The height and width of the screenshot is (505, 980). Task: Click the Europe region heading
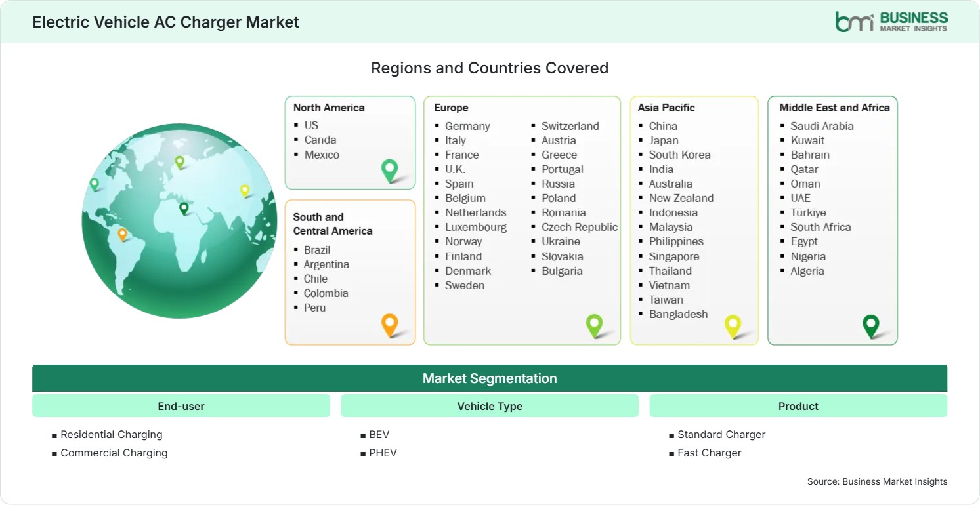coord(451,108)
